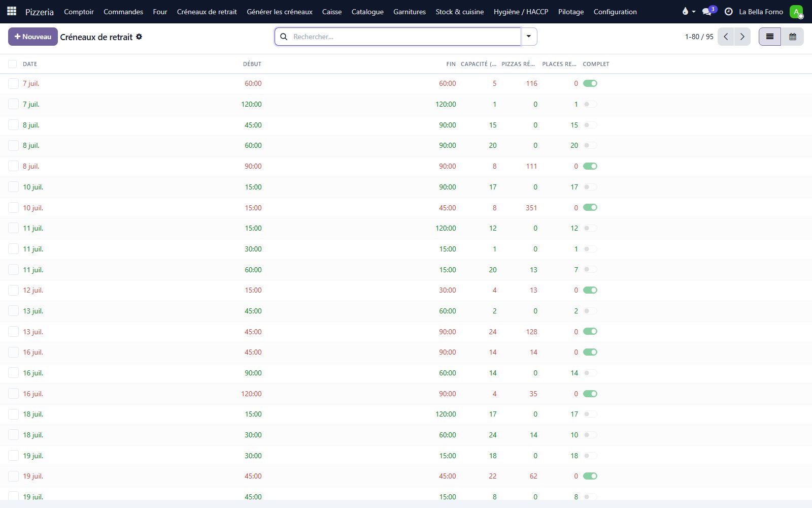This screenshot has height=508, width=812.
Task: Open the debug droplet icon menu
Action: (x=688, y=11)
